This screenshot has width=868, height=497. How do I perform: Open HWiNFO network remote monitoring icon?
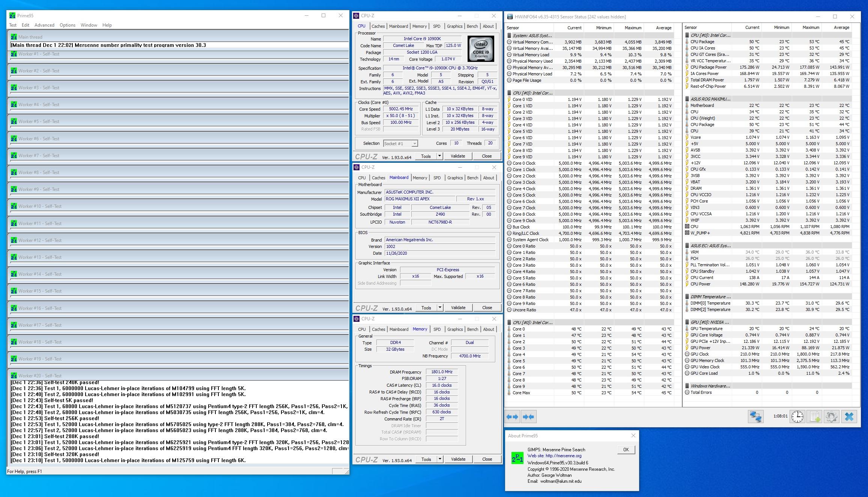[755, 417]
